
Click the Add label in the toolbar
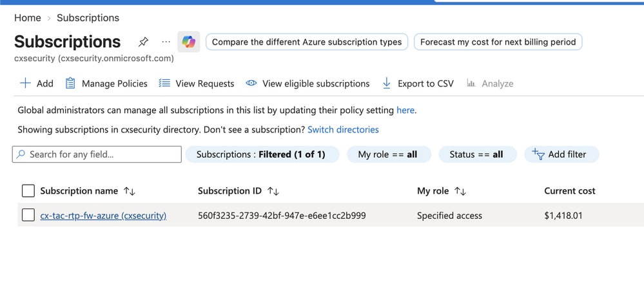point(44,83)
